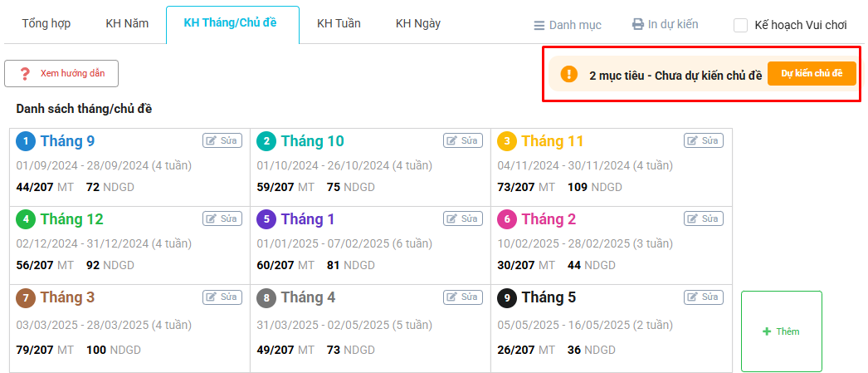The width and height of the screenshot is (868, 373).
Task: Click the green plus Thêm icon
Action: coord(767,331)
